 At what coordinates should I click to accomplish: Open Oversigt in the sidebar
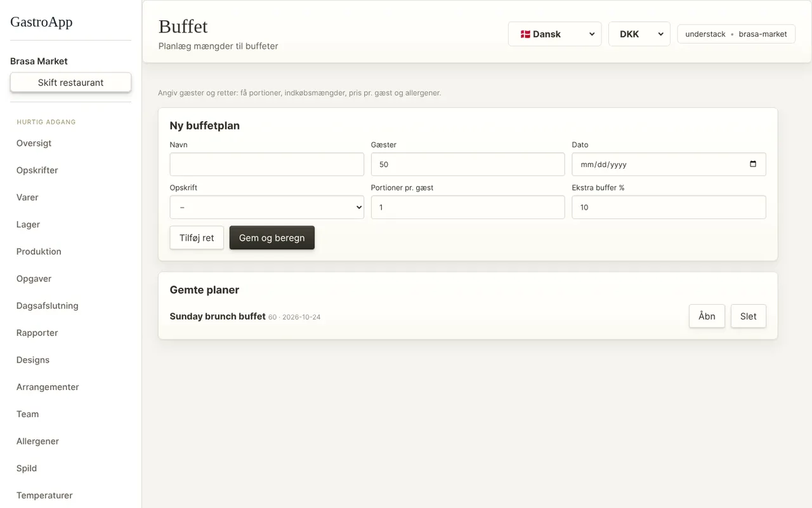[x=34, y=143]
